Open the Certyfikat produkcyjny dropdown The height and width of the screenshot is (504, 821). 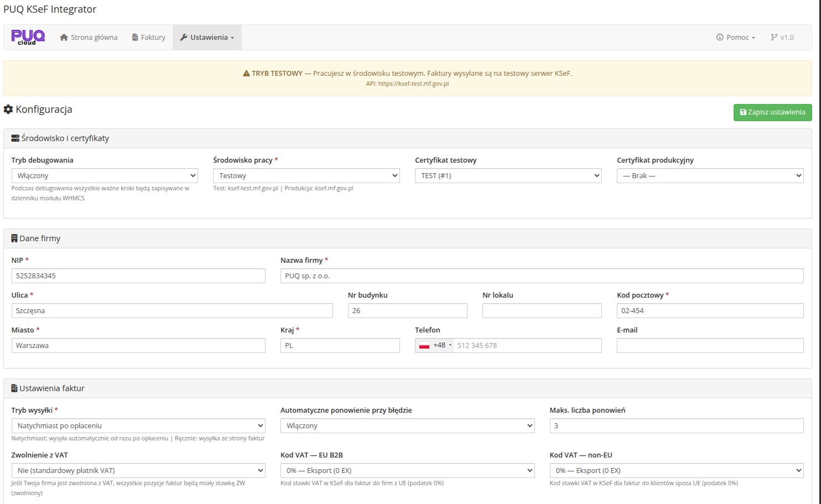click(x=710, y=176)
